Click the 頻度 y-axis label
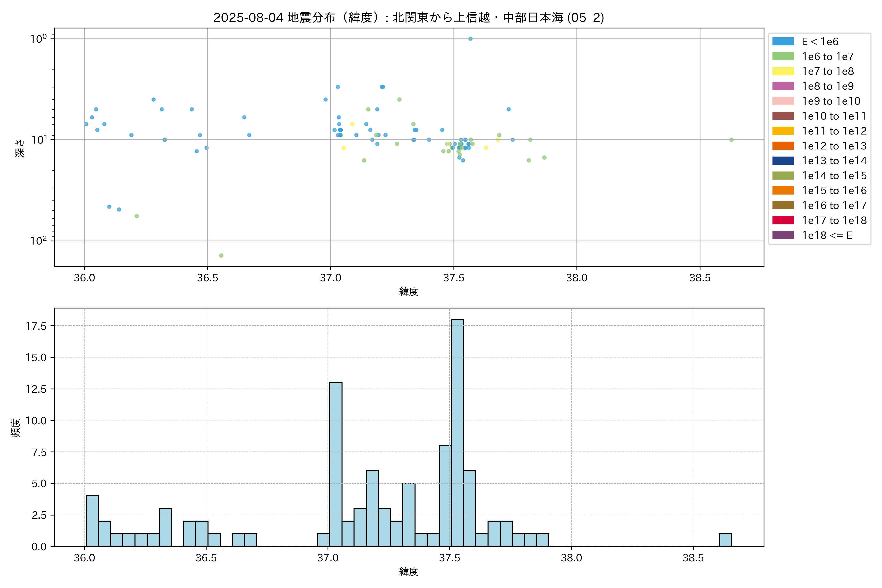 (15, 428)
